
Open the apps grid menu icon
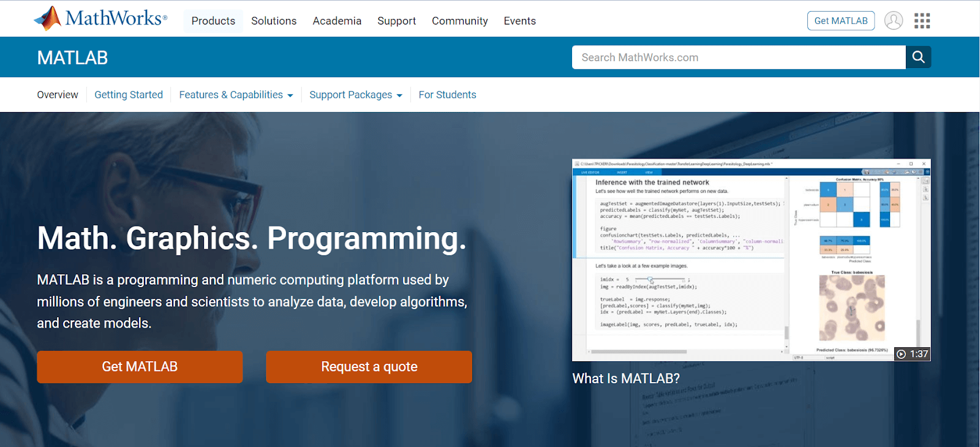click(x=922, y=21)
